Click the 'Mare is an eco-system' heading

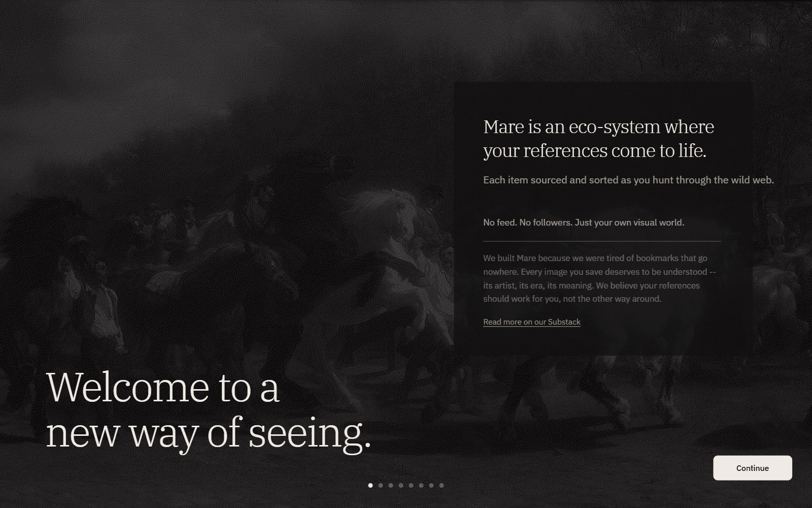[598, 139]
